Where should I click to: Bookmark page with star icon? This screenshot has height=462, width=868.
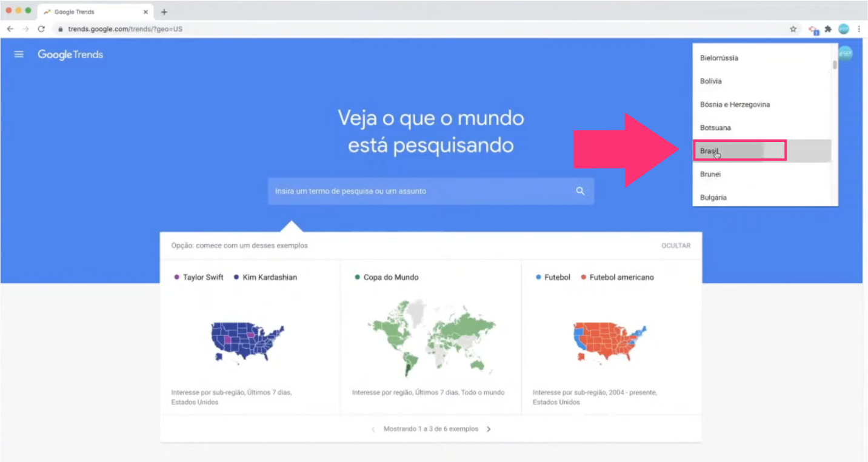[x=793, y=28]
